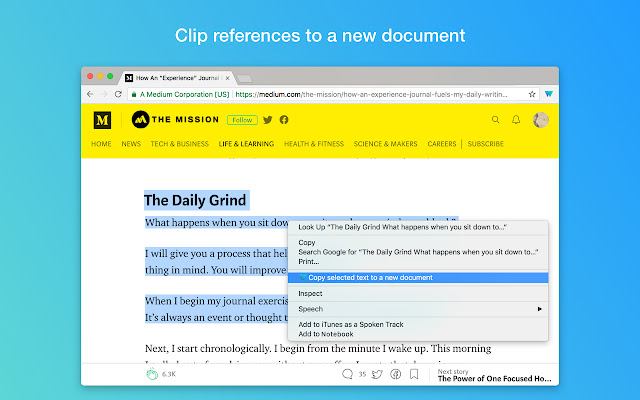The height and width of the screenshot is (400, 640).
Task: Click the Follow button
Action: pos(242,120)
